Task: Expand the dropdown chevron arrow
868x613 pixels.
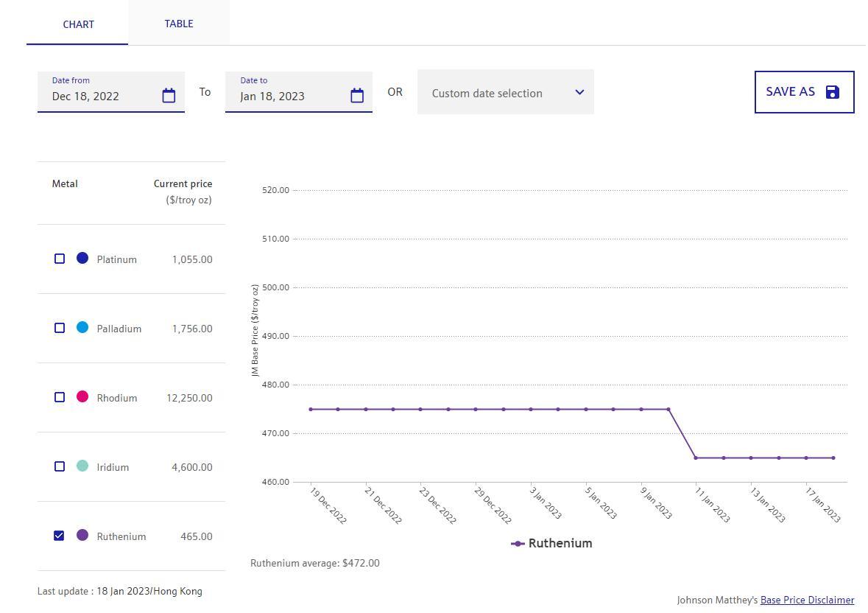Action: point(579,92)
